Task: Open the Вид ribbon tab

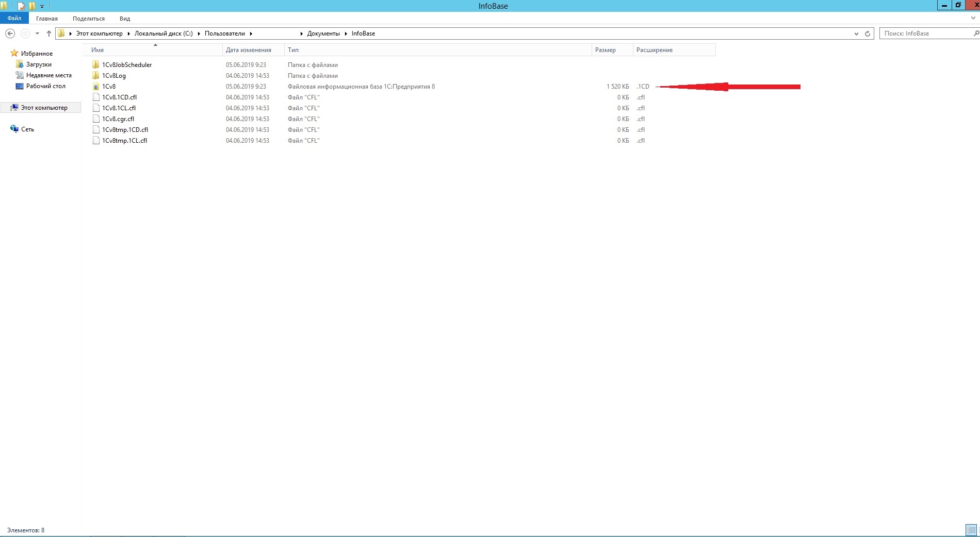Action: [x=125, y=19]
